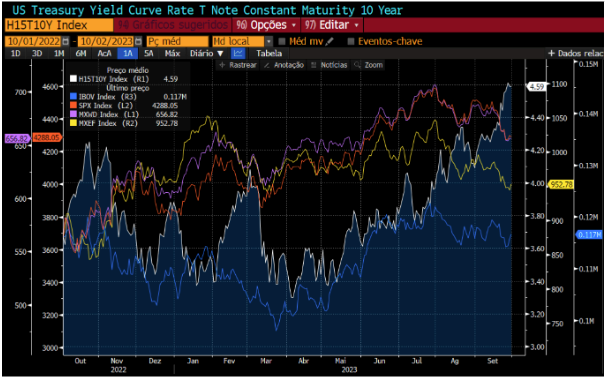Enable the Méd mv checkbox
The image size is (608, 379).
tap(282, 41)
